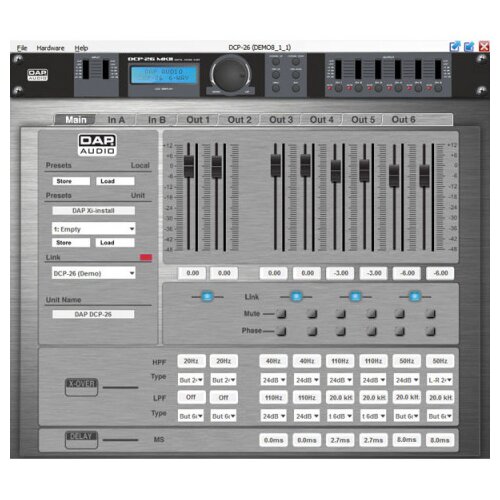Open the 'DCP-26 (Demo)' link dropdown
Image resolution: width=500 pixels, height=500 pixels.
coord(94,273)
